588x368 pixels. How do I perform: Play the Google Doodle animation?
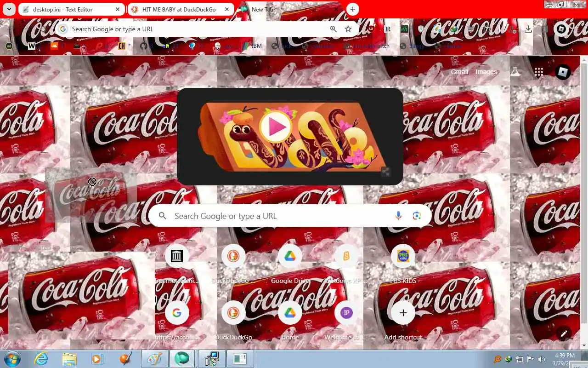(275, 127)
